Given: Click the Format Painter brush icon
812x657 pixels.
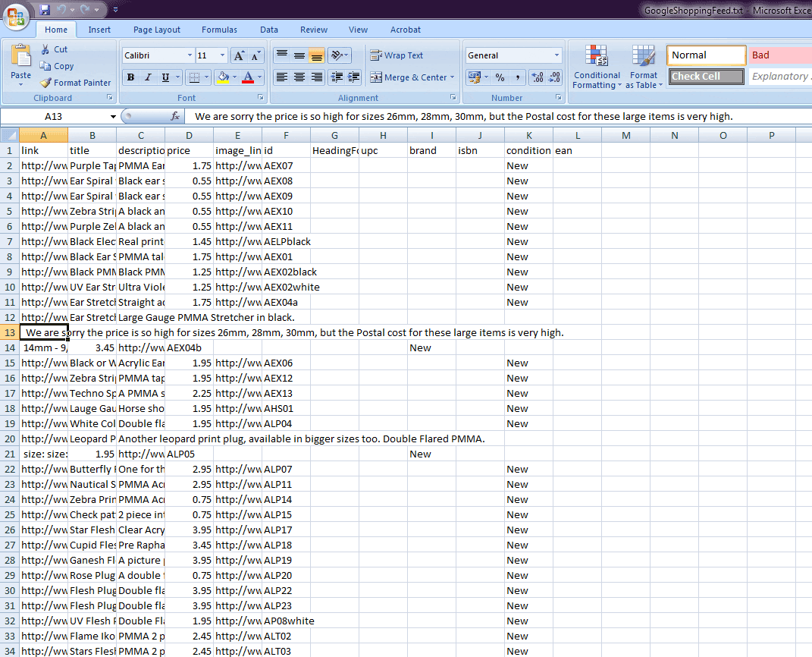Looking at the screenshot, I should (x=46, y=83).
